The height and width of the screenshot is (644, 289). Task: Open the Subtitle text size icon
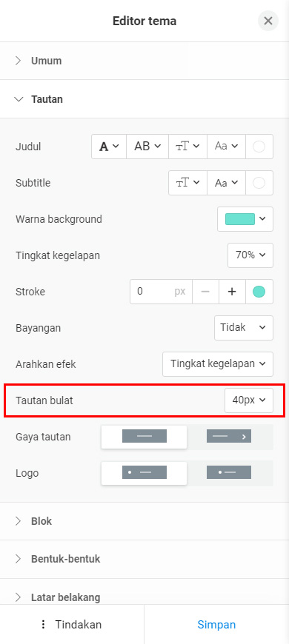188,183
